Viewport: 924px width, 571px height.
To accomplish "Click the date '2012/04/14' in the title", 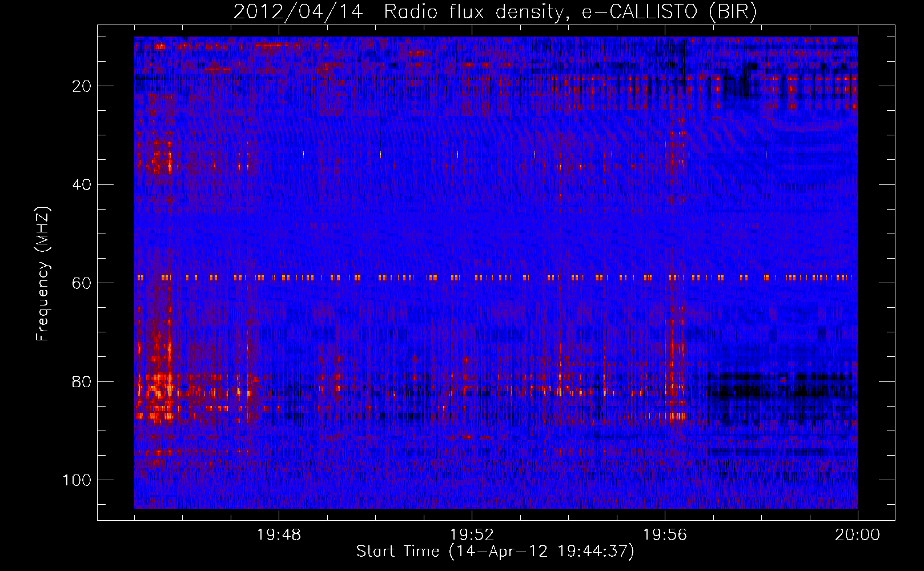I will coord(298,12).
